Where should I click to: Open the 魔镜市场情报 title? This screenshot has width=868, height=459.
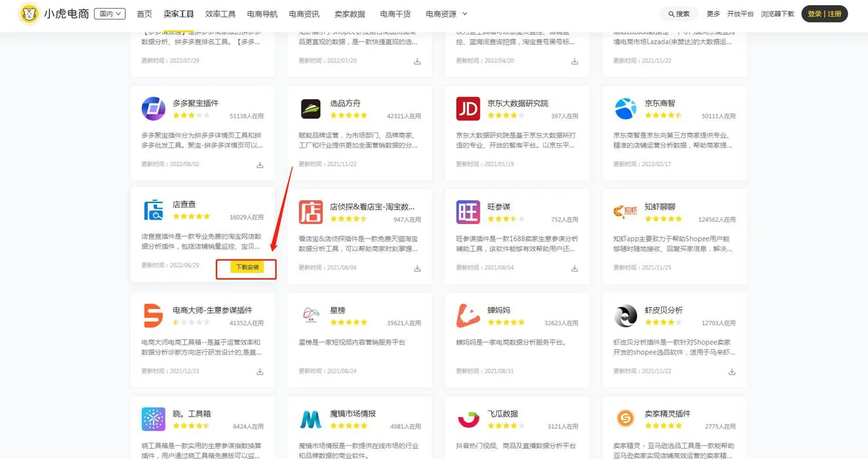coord(353,413)
